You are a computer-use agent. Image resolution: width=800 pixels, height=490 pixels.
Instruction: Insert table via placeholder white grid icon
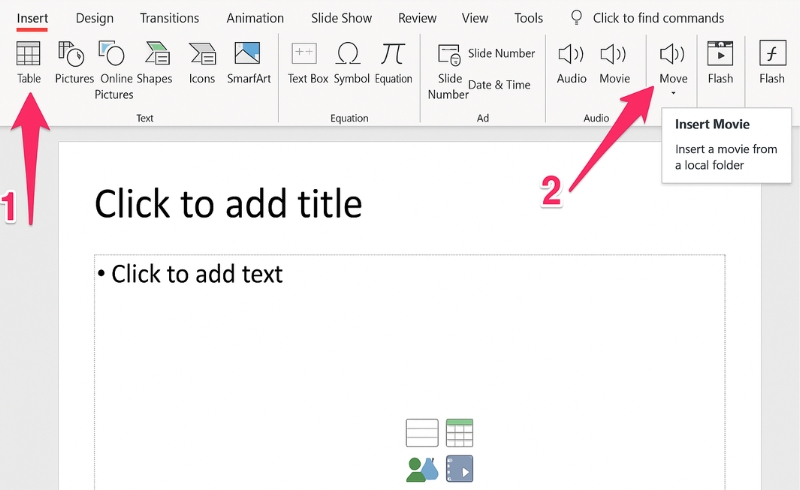422,433
